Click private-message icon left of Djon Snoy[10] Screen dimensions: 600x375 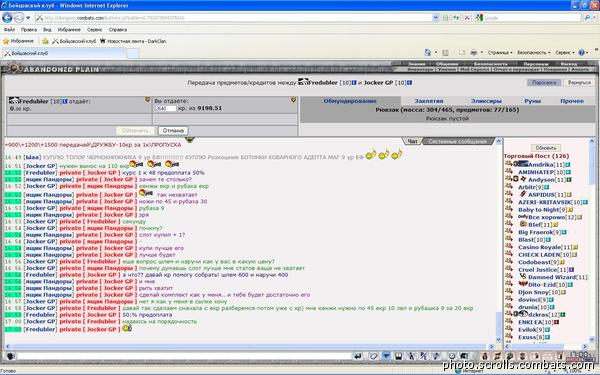point(509,292)
